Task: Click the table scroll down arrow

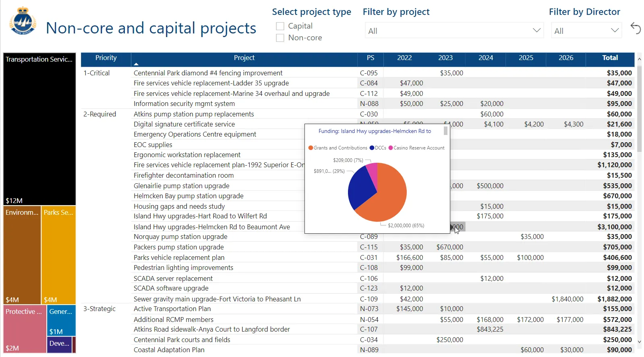Action: pos(639,342)
